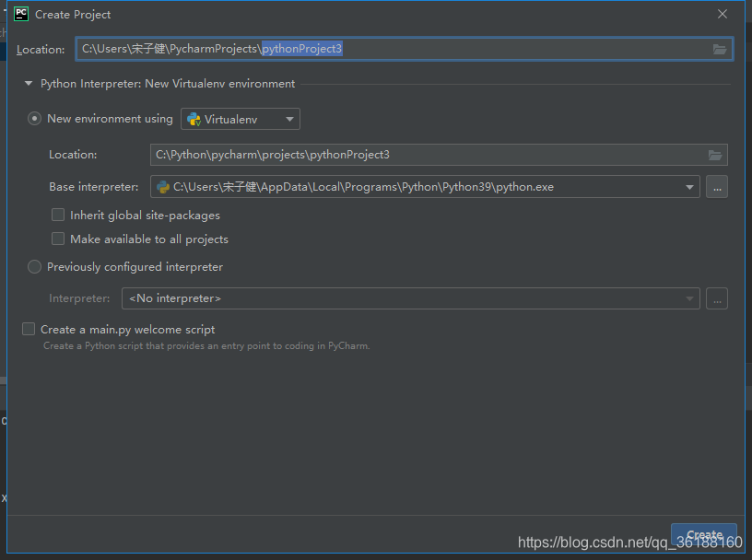Open the Virtualenv environment type dropdown

(x=241, y=119)
